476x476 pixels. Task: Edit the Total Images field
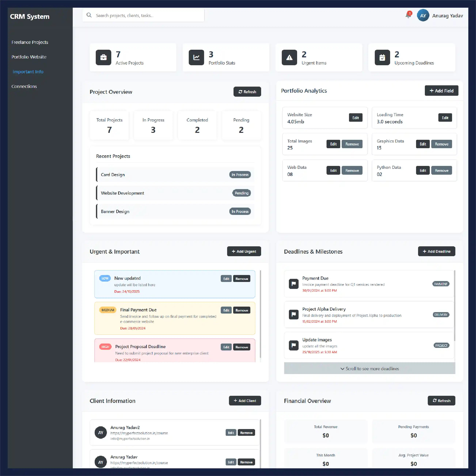tap(333, 144)
